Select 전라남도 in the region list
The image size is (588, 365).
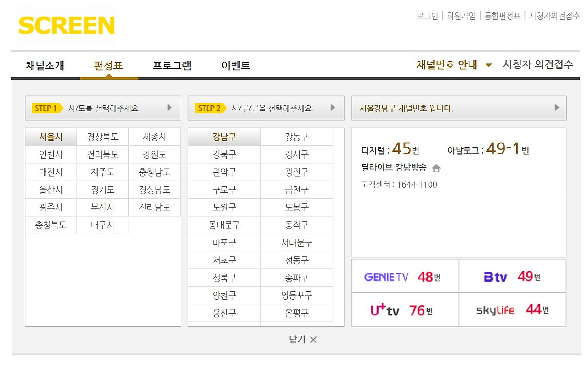tap(155, 207)
